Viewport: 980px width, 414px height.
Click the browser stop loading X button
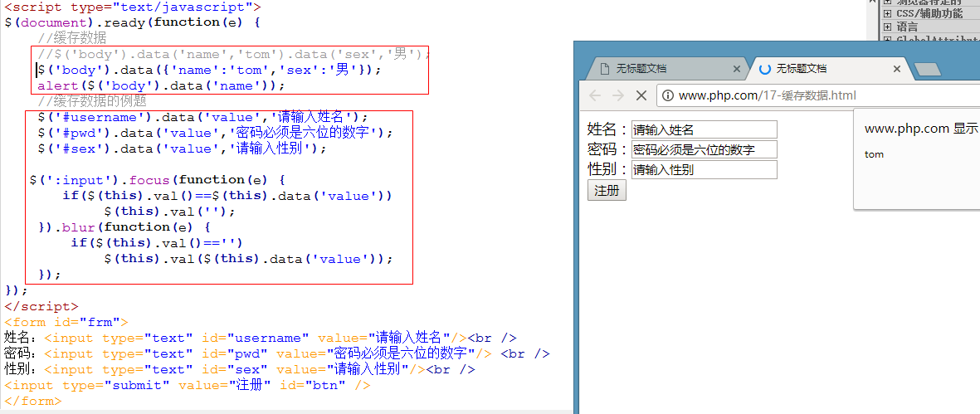641,95
